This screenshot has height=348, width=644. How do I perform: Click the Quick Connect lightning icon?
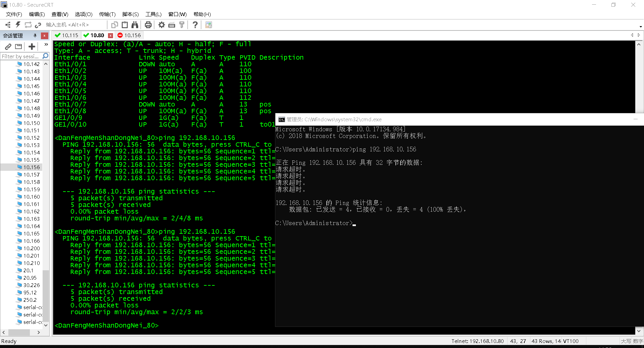[x=18, y=25]
